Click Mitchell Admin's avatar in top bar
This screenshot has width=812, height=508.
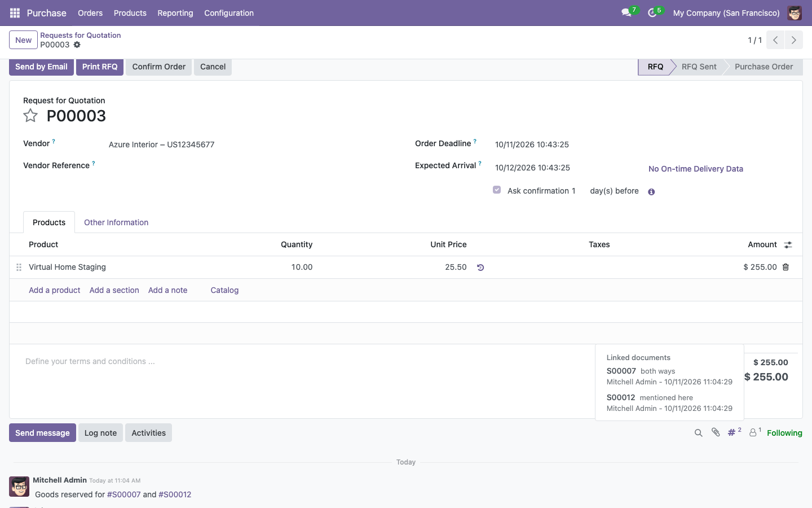click(795, 13)
